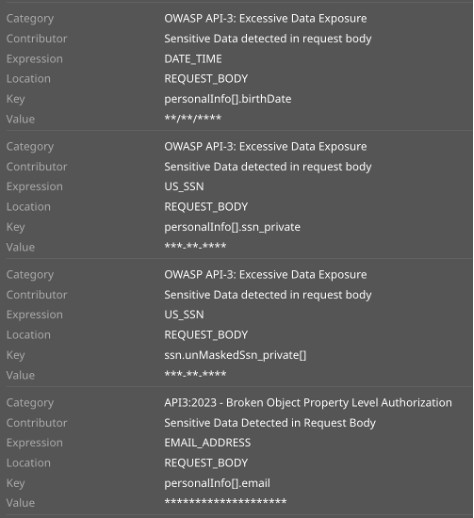Select the Expression label in the last entry

coord(34,443)
